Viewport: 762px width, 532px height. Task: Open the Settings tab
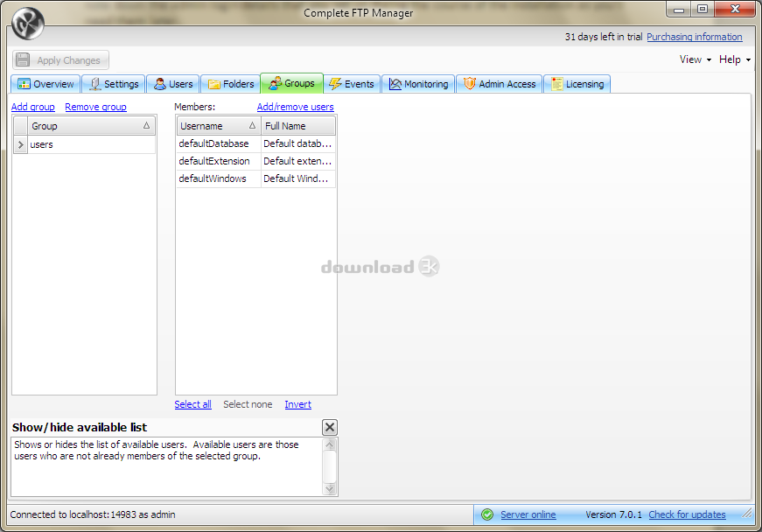pyautogui.click(x=114, y=84)
